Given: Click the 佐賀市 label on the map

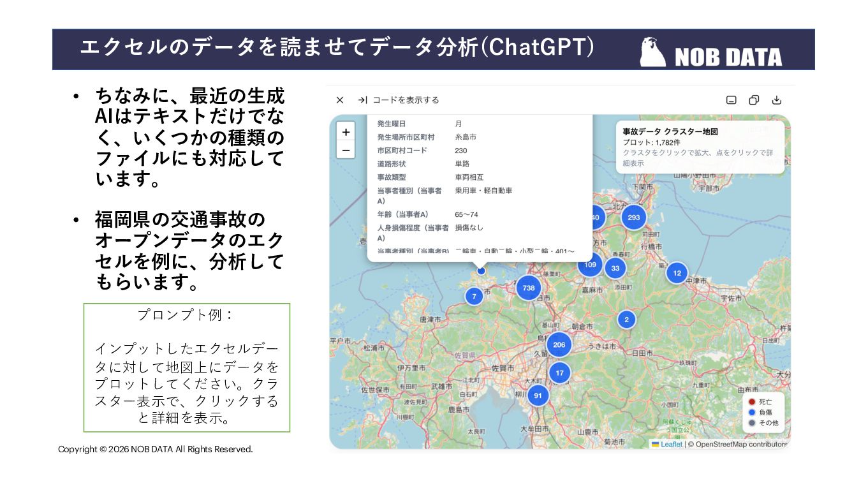Looking at the screenshot, I should point(504,368).
